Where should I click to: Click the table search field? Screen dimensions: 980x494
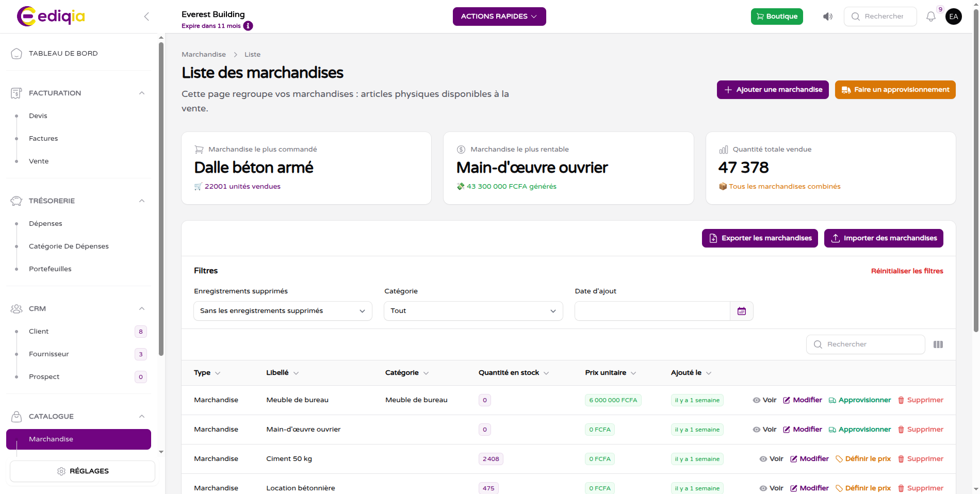pyautogui.click(x=865, y=344)
